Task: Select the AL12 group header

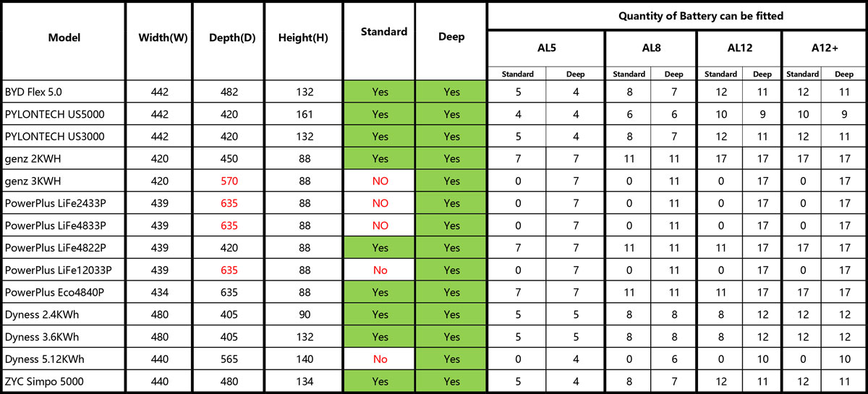Action: pyautogui.click(x=739, y=49)
